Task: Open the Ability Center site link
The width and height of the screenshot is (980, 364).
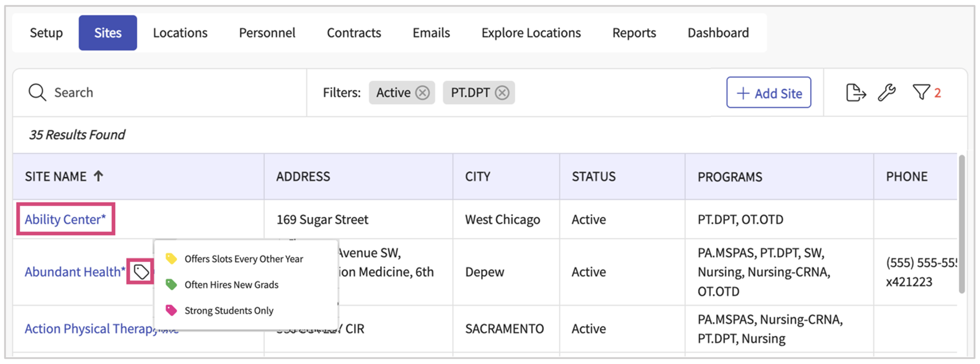Action: 65,219
